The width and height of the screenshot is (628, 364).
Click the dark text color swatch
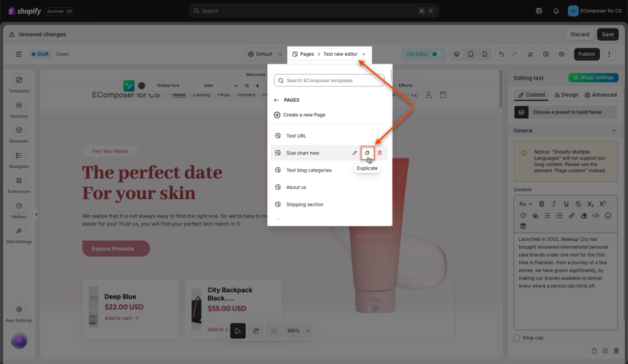tap(142, 86)
